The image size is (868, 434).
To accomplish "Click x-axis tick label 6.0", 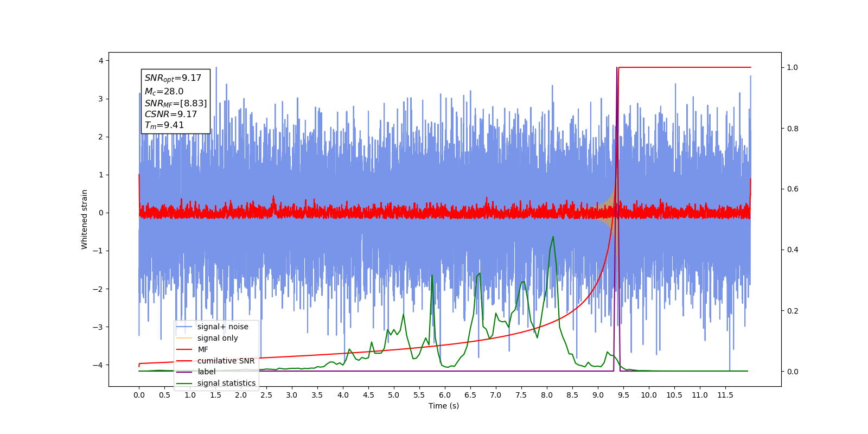I will coord(445,395).
